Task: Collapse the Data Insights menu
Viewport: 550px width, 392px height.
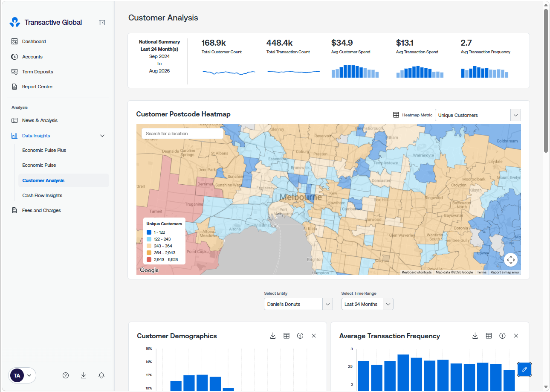Action: click(x=102, y=136)
